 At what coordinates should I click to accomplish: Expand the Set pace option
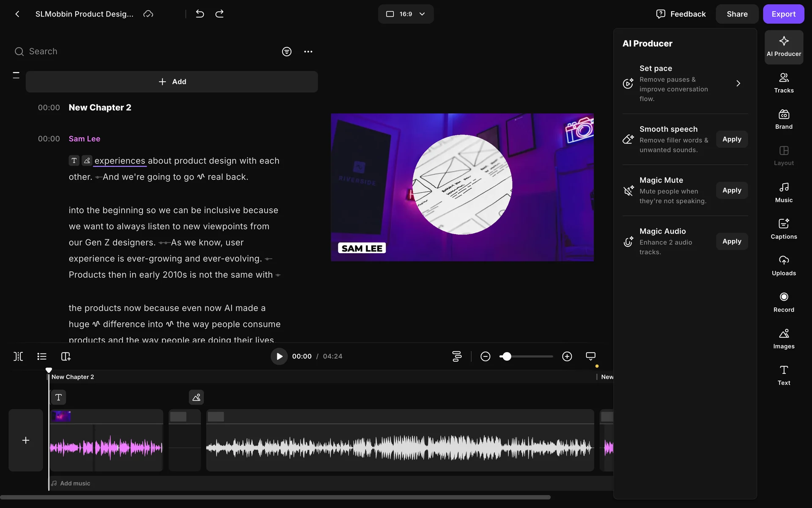738,83
